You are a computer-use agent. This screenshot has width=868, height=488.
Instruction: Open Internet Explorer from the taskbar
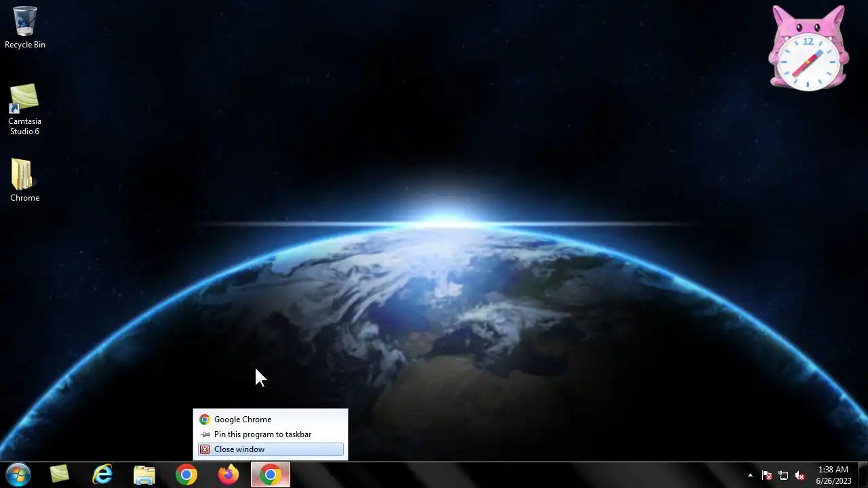tap(102, 475)
